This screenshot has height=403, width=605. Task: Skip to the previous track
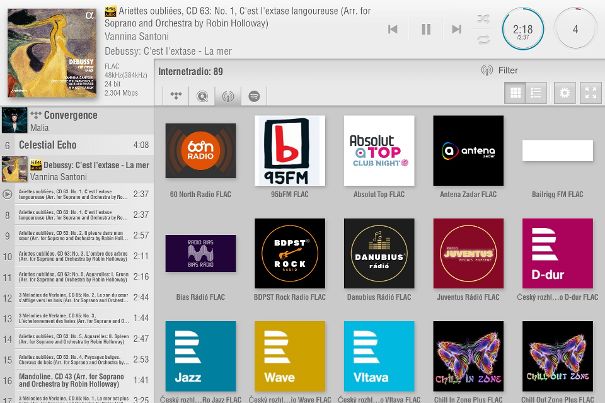[x=392, y=29]
